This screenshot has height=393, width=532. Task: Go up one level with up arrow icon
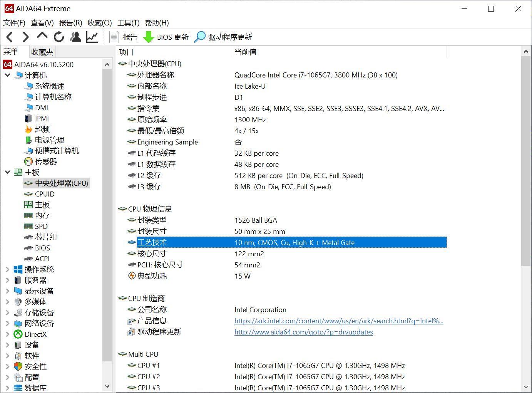(x=42, y=36)
